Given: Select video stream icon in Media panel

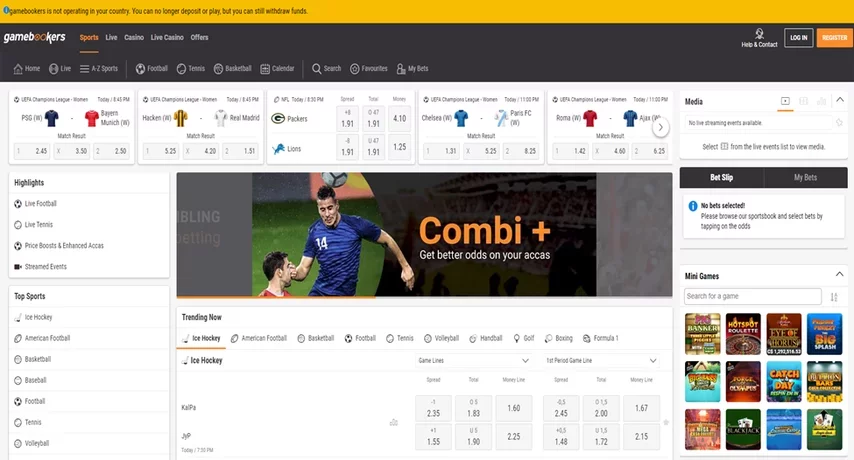Looking at the screenshot, I should 785,101.
